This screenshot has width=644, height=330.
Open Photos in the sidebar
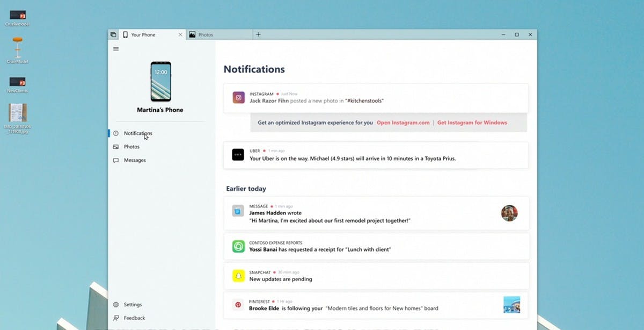(x=131, y=147)
